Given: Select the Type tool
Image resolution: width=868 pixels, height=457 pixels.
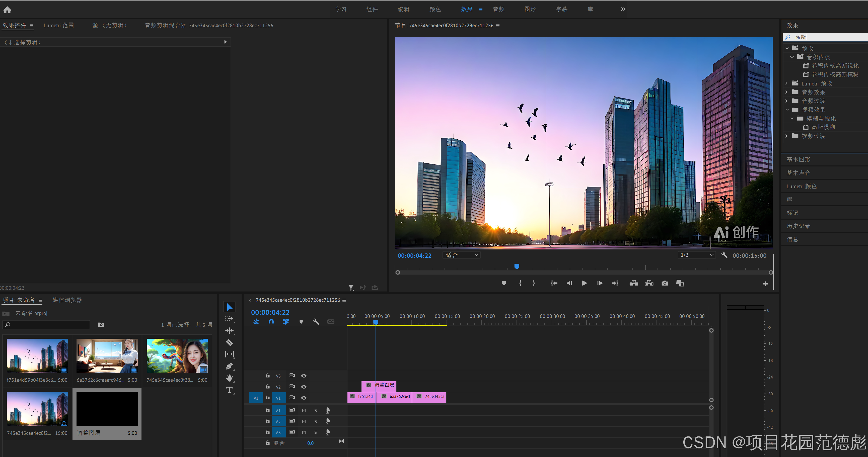Looking at the screenshot, I should (230, 390).
